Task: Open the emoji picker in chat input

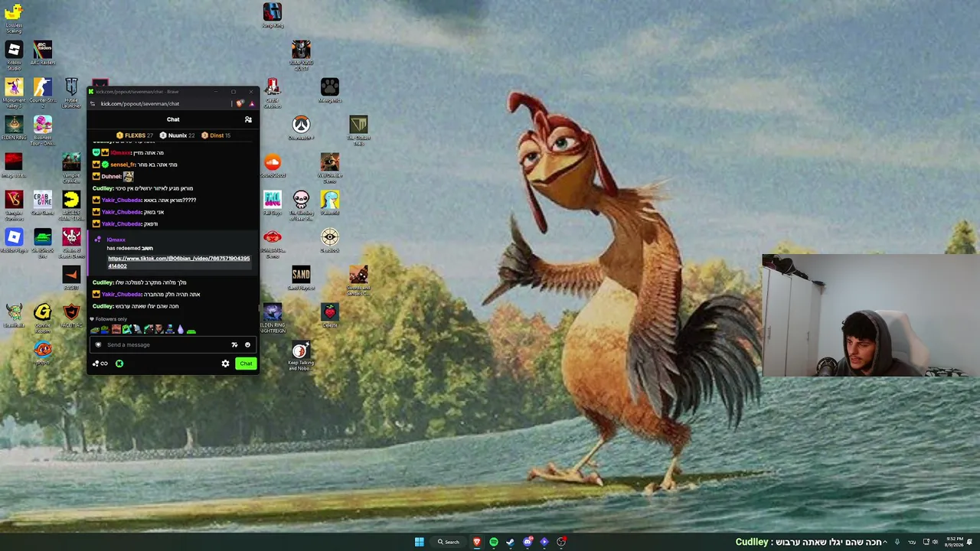Action: pos(247,344)
